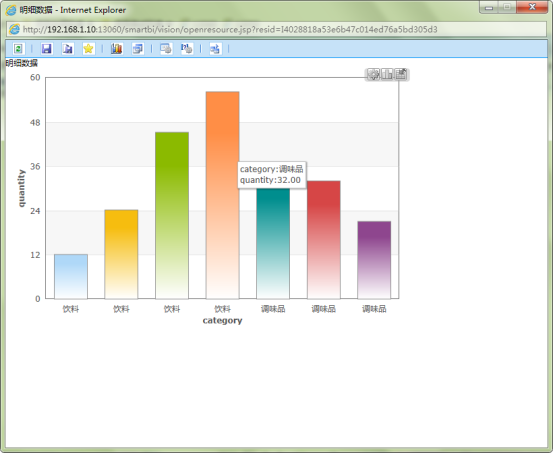553x453 pixels.
Task: Select the light blue first 饮料 bar
Action: (x=71, y=277)
